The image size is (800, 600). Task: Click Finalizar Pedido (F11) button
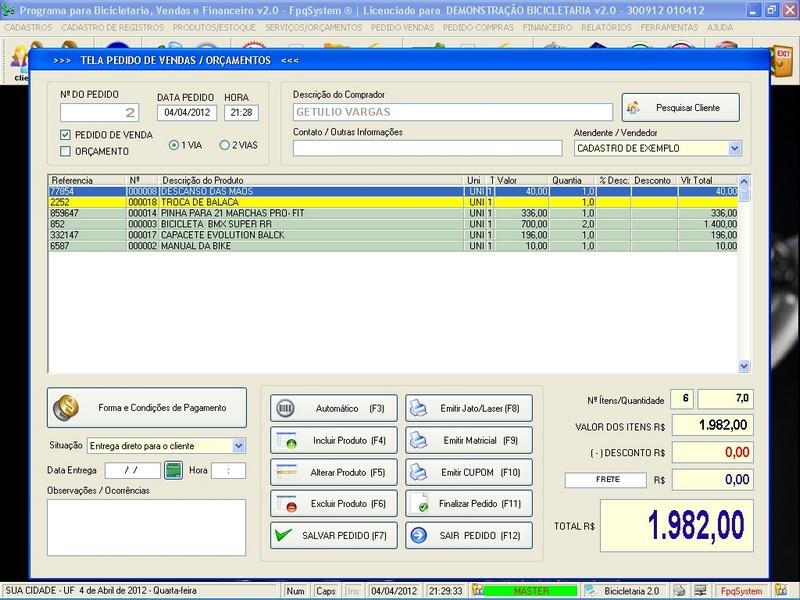(469, 503)
